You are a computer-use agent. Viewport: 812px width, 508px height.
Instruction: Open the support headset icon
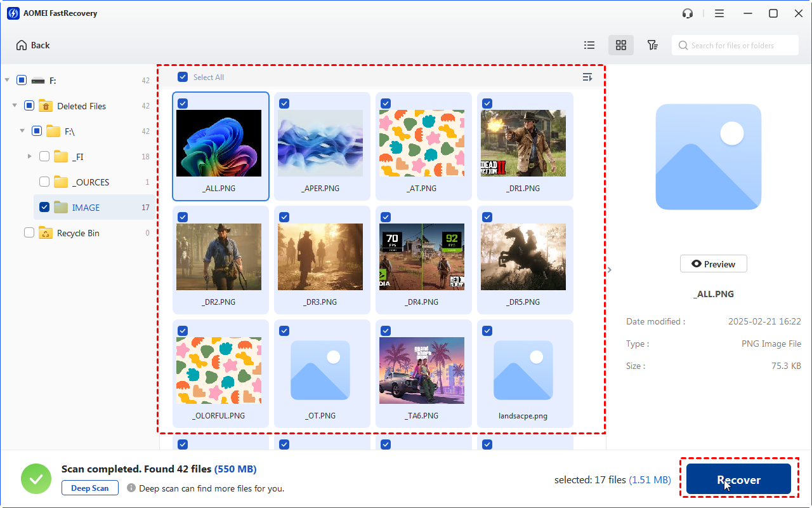tap(688, 13)
